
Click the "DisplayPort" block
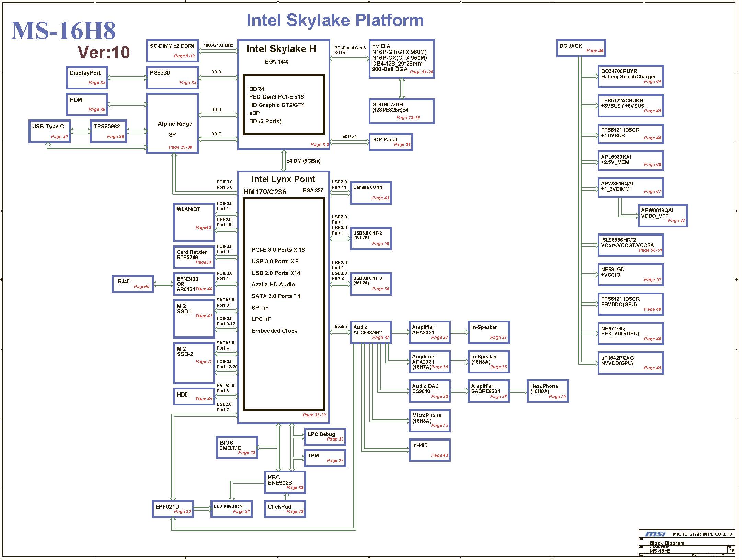[87, 78]
